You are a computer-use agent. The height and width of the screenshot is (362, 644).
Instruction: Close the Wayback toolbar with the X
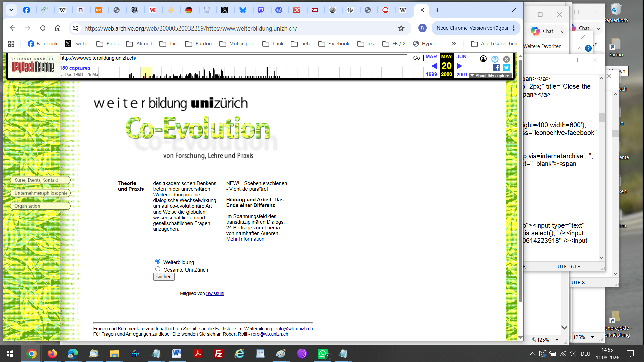point(506,59)
